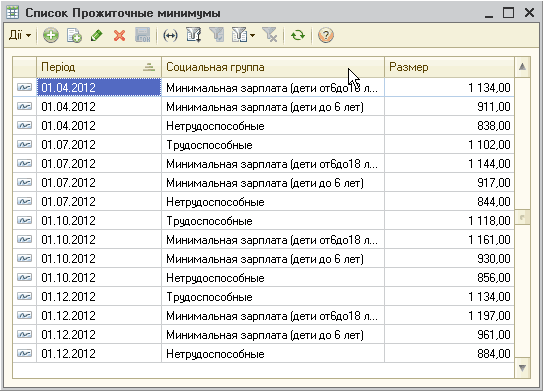Select the size value 1 161,00
543x391 pixels.
pyautogui.click(x=489, y=240)
